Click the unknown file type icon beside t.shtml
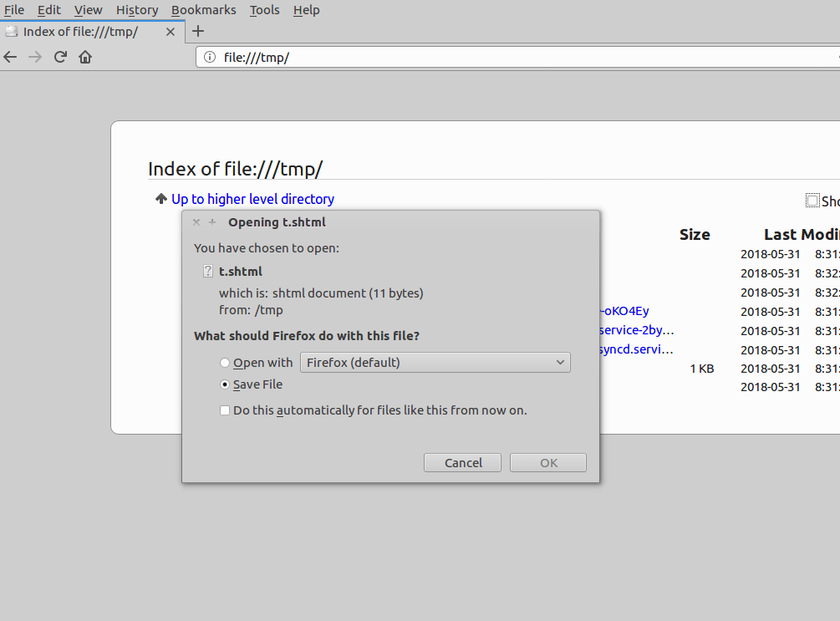This screenshot has height=621, width=840. [207, 271]
